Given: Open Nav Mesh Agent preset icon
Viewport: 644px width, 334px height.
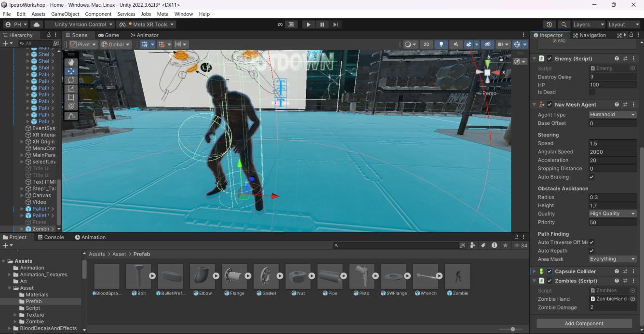Looking at the screenshot, I should [625, 105].
